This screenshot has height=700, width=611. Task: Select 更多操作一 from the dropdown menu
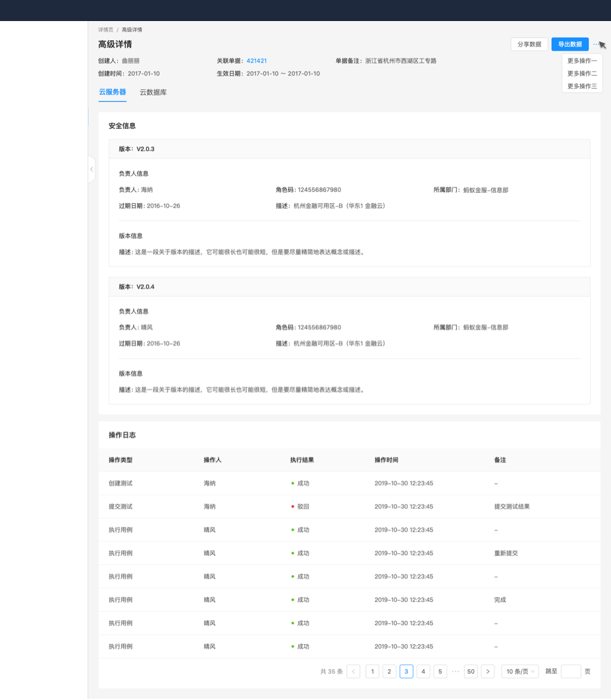(582, 61)
